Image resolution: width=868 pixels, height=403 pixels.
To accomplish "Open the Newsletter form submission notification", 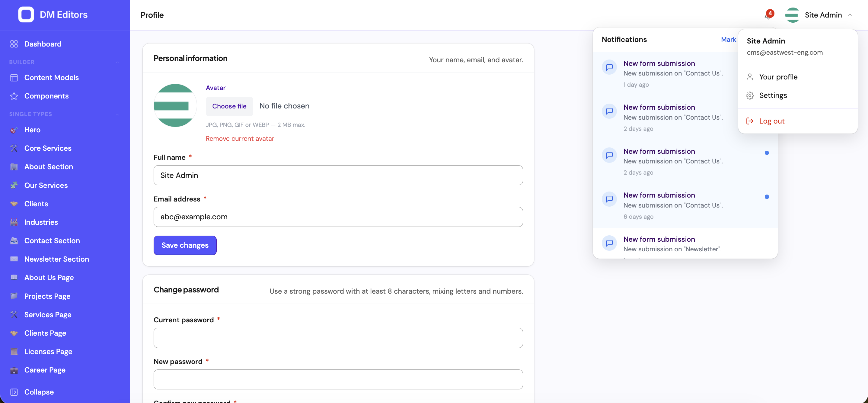I will coord(685,243).
